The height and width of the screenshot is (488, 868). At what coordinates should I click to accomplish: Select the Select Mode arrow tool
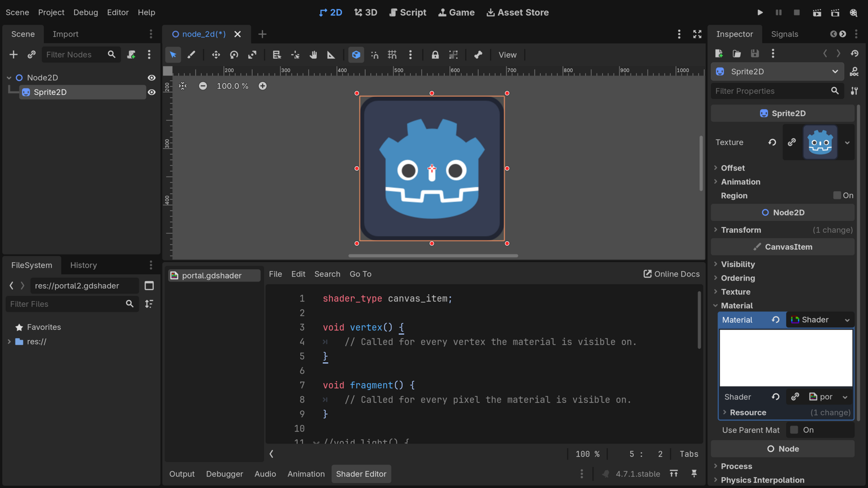[173, 55]
